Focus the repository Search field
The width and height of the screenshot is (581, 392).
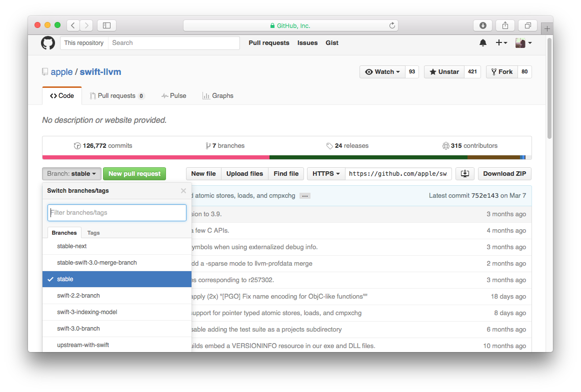tap(174, 43)
